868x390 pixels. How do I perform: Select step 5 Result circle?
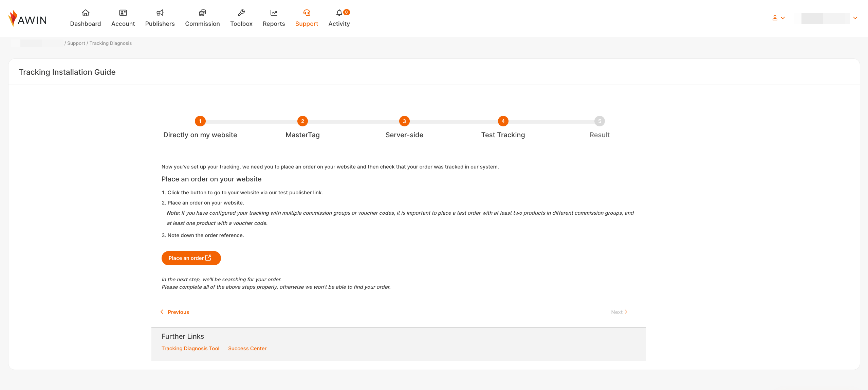pyautogui.click(x=599, y=121)
